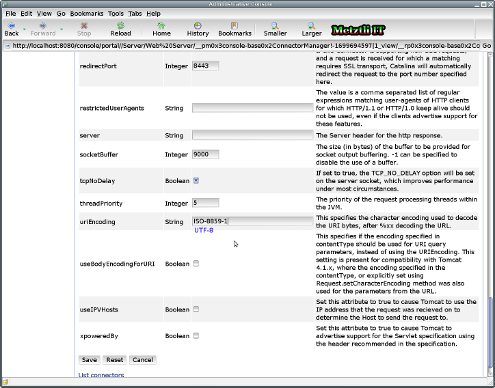Go to the Home page icon
The width and height of the screenshot is (495, 388).
pyautogui.click(x=161, y=25)
